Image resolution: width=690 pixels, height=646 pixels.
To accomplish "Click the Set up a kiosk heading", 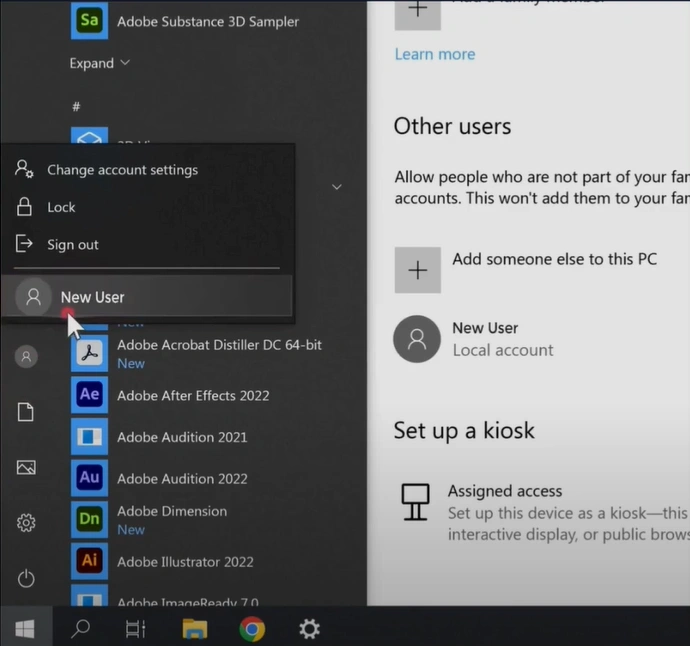I will (x=464, y=430).
